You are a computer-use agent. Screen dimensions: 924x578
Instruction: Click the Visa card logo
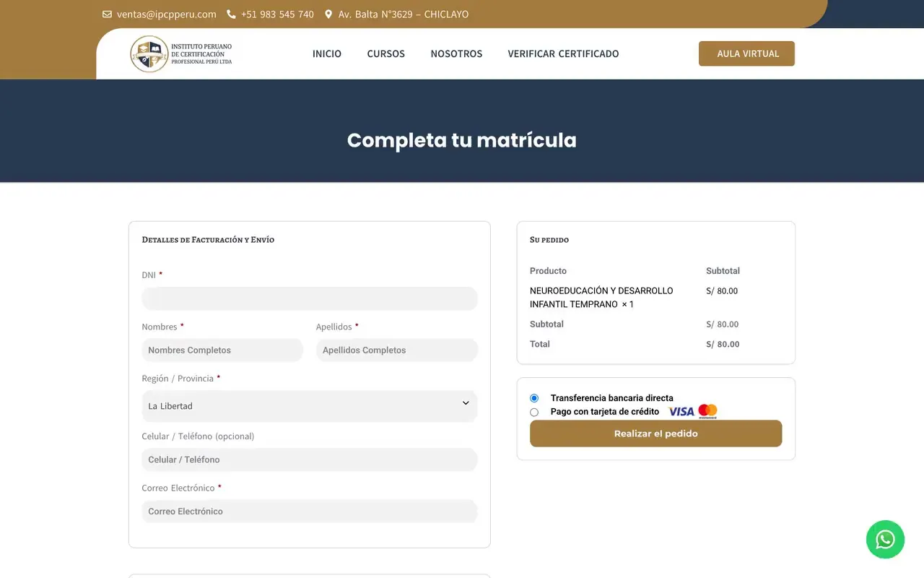pos(681,411)
